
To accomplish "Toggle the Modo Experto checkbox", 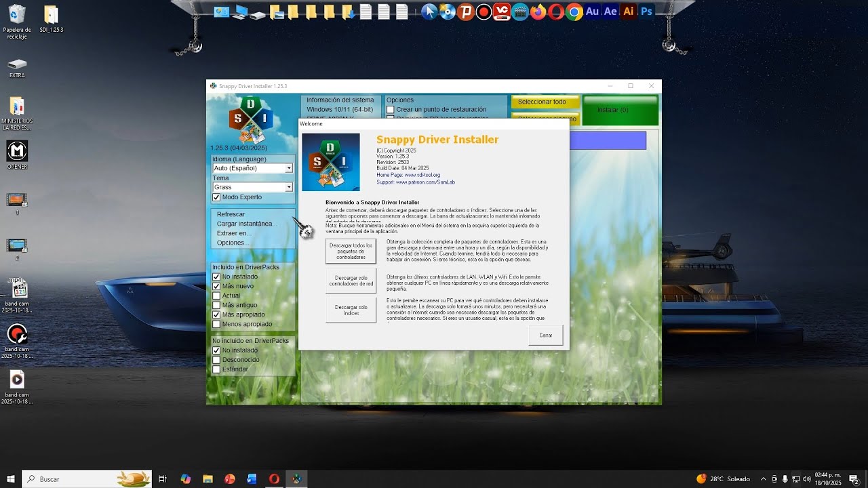I will coord(216,197).
